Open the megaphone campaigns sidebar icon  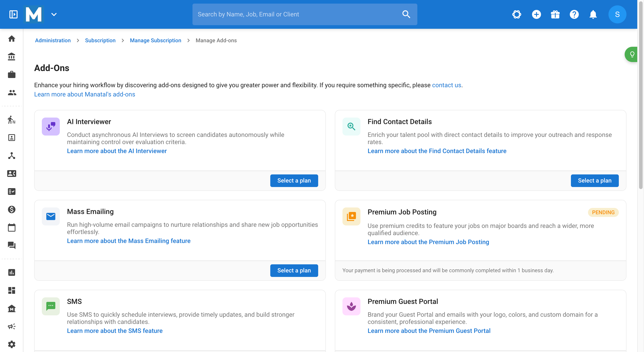(12, 326)
